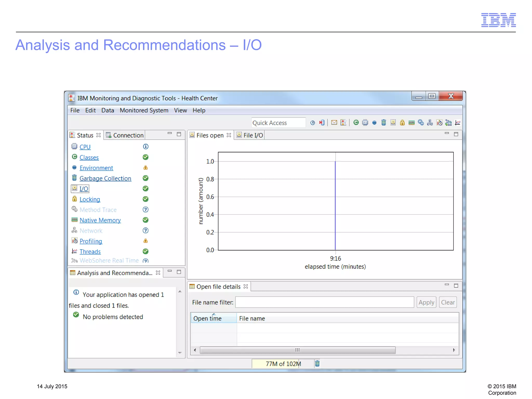Image resolution: width=532 pixels, height=399 pixels.
Task: Minimize the Status panel
Action: tap(170, 134)
